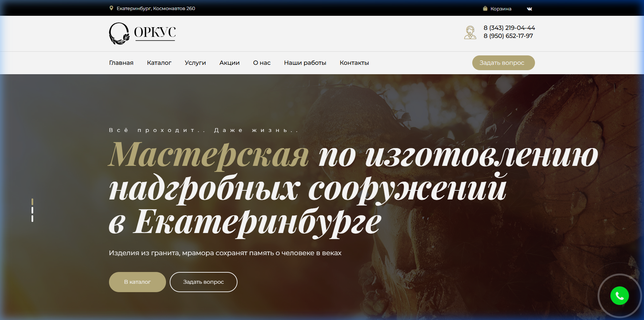
Task: Call the phone number 8 (343) 219-04-44
Action: tap(509, 28)
